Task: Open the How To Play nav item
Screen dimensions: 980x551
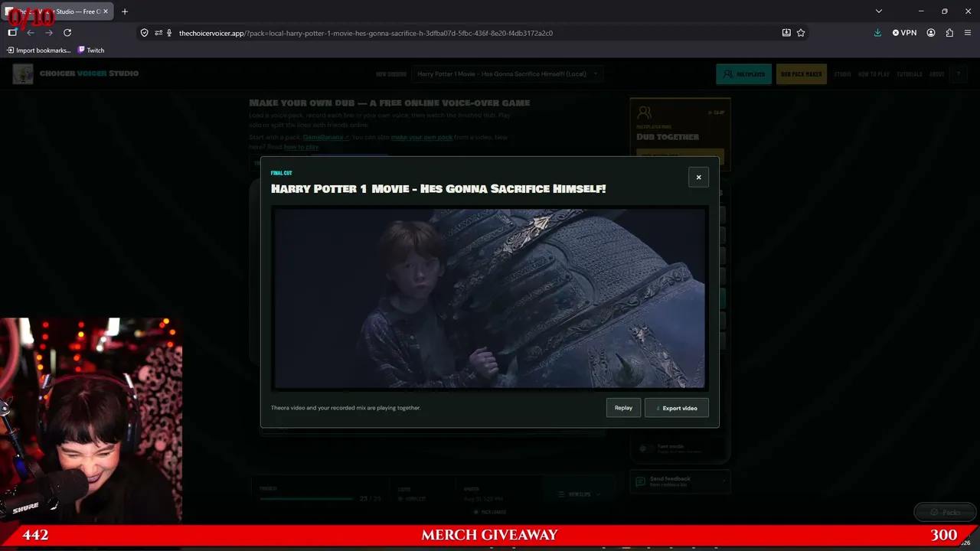Action: (x=874, y=74)
